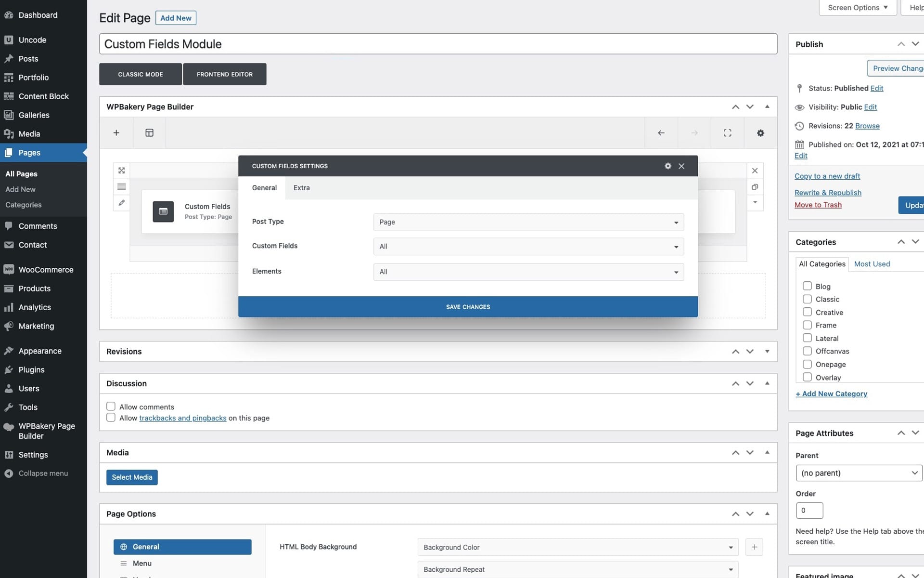Image resolution: width=924 pixels, height=578 pixels.
Task: Switch to the Extra tab
Action: click(302, 188)
